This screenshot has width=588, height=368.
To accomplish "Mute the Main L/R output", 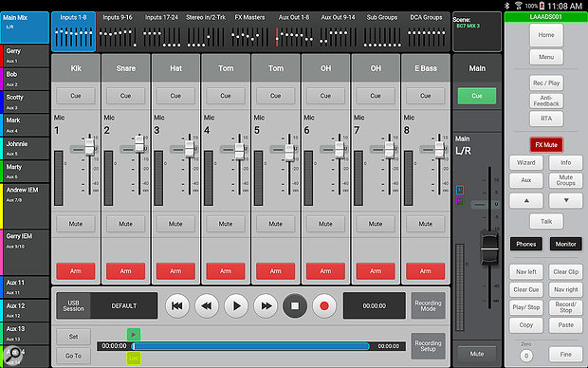I will pos(477,354).
